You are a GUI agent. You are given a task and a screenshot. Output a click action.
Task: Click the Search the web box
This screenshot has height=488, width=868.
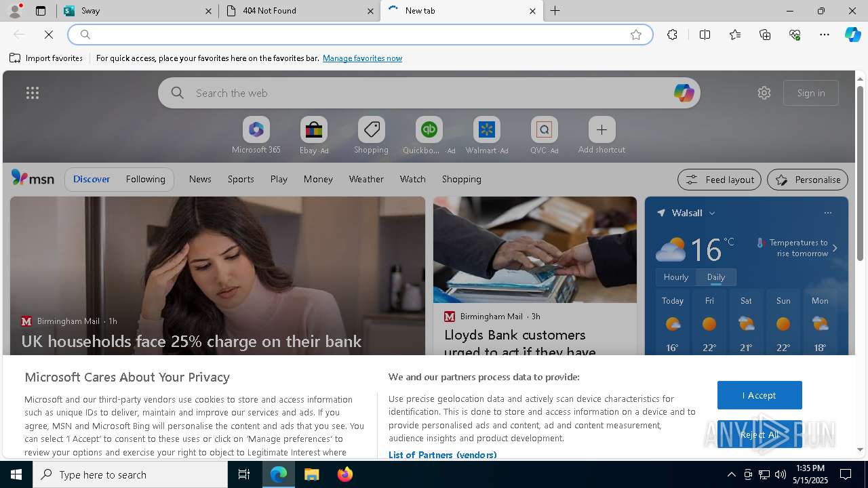[x=429, y=93]
